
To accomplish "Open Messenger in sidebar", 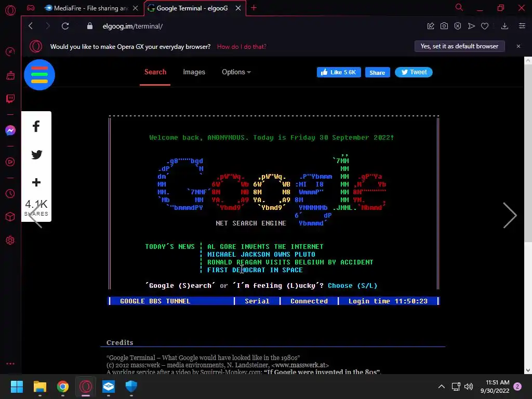I will (x=10, y=130).
